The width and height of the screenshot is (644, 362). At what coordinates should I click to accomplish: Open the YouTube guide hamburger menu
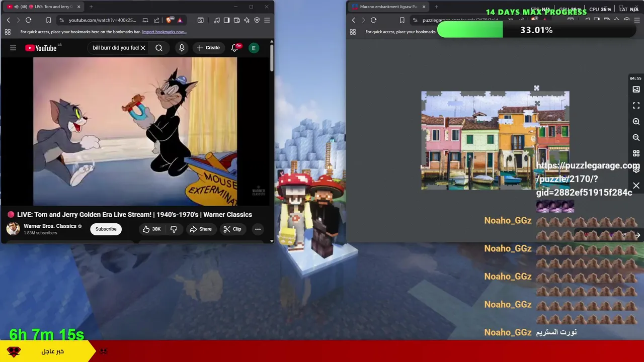click(13, 48)
